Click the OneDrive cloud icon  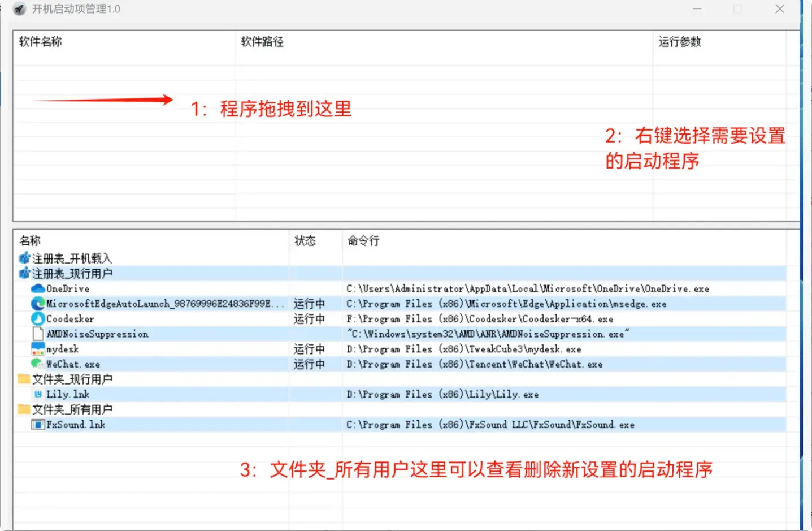37,288
